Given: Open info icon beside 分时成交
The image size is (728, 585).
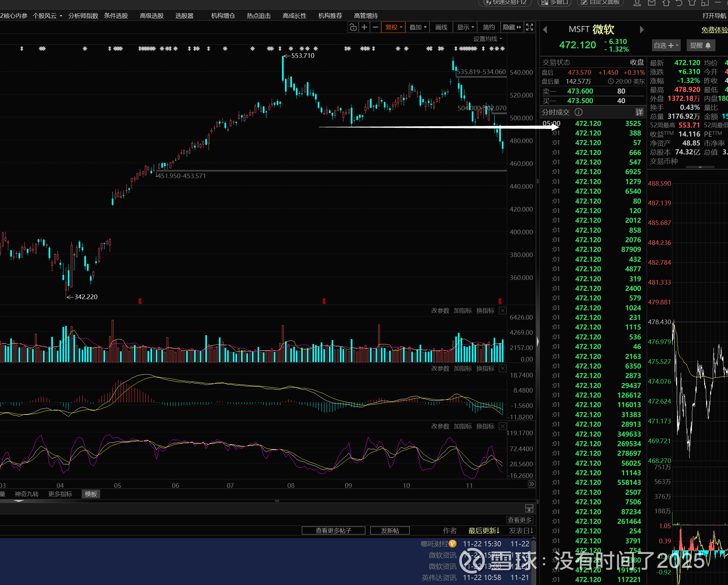Looking at the screenshot, I should coord(579,112).
